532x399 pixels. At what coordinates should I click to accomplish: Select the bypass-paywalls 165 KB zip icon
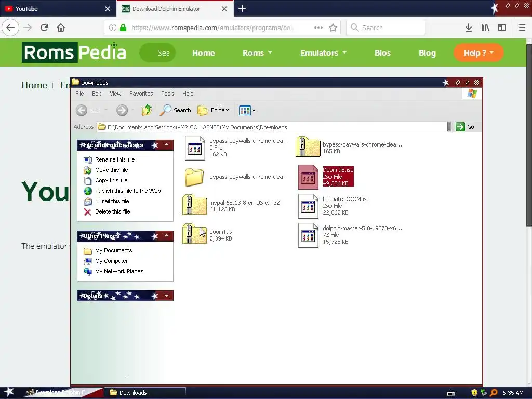pos(308,147)
